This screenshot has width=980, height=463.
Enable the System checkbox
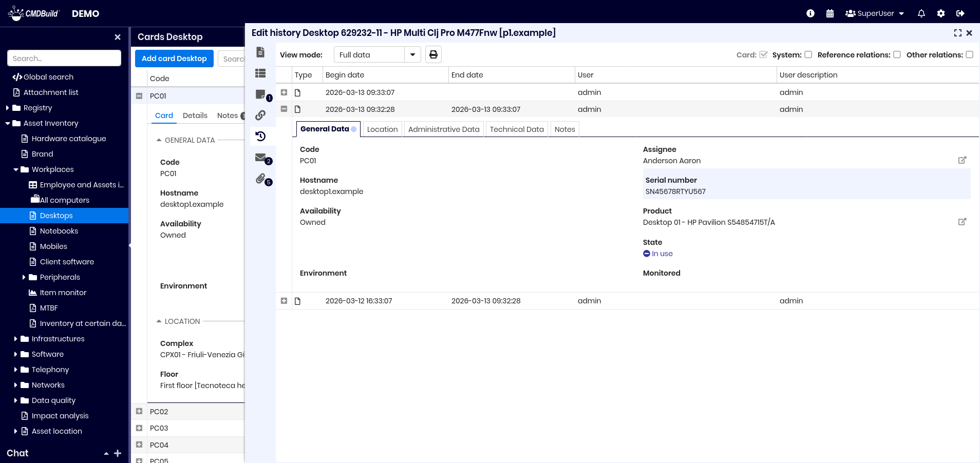click(x=808, y=54)
